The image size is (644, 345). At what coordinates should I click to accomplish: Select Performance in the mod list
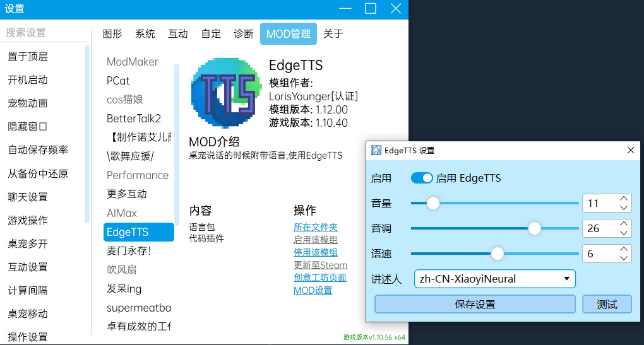tap(139, 175)
